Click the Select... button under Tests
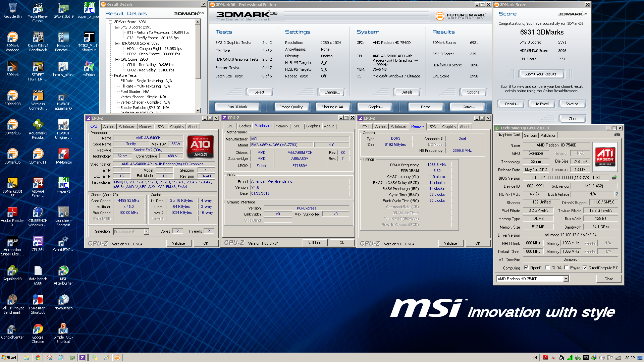 261,92
